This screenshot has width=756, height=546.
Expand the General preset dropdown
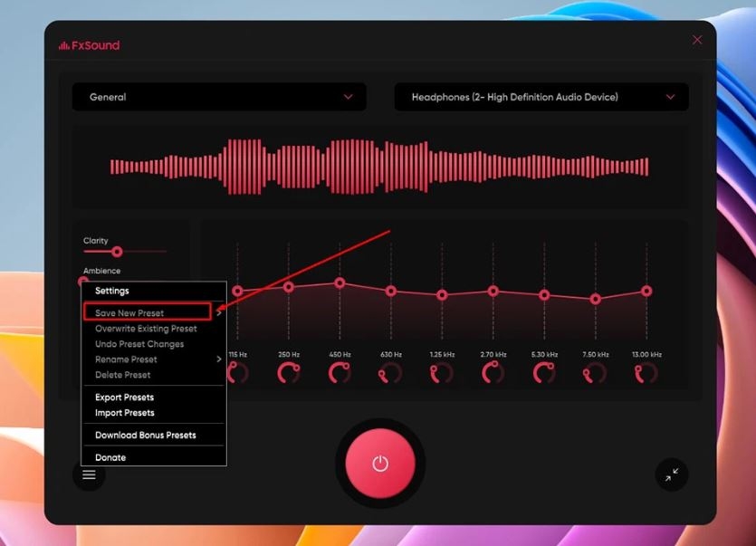click(219, 97)
